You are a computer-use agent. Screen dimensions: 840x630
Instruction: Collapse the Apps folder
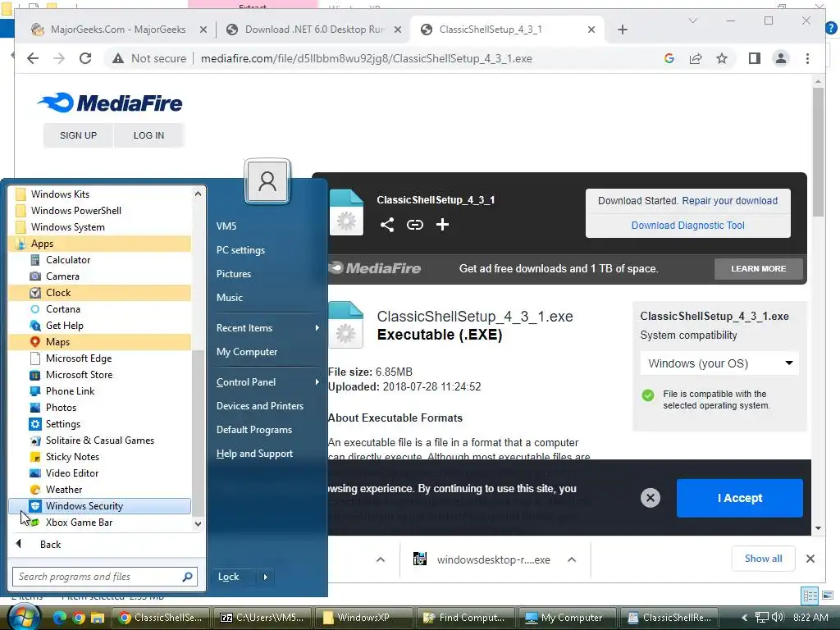tap(99, 243)
